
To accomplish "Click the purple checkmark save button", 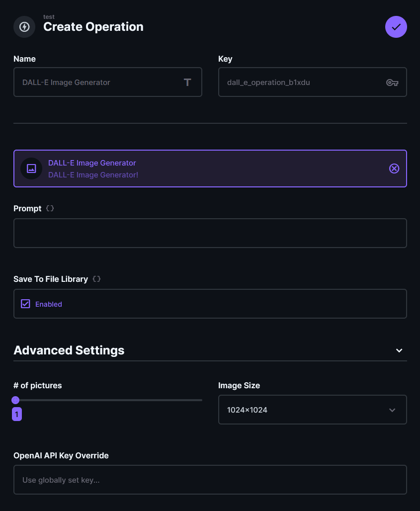I will pos(396,27).
